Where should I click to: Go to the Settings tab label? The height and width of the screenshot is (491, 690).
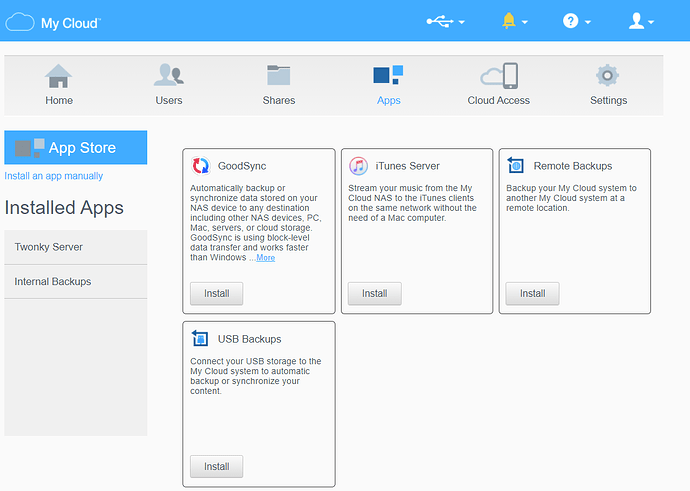click(x=609, y=101)
